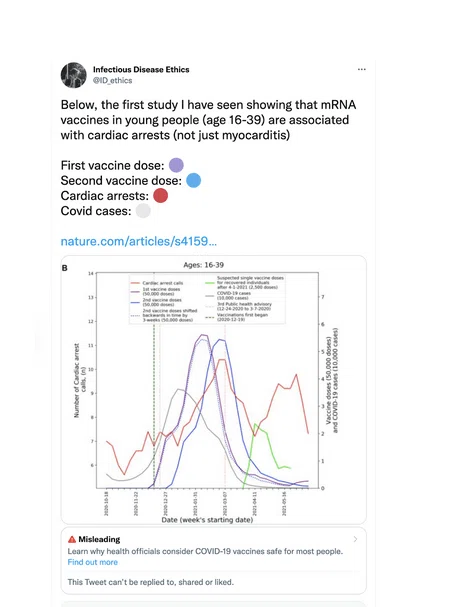Open the @ID_ethics handle
472x607 pixels.
(x=112, y=81)
